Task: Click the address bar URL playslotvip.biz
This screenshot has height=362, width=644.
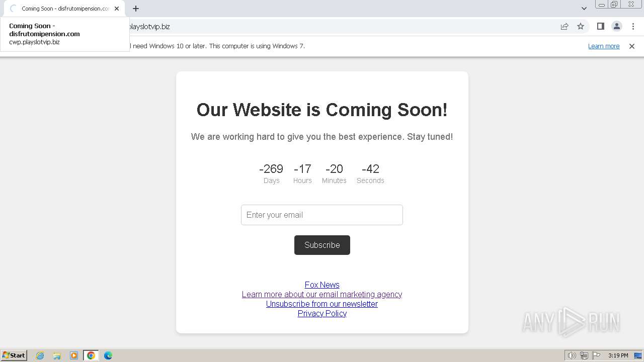Action: click(x=149, y=27)
